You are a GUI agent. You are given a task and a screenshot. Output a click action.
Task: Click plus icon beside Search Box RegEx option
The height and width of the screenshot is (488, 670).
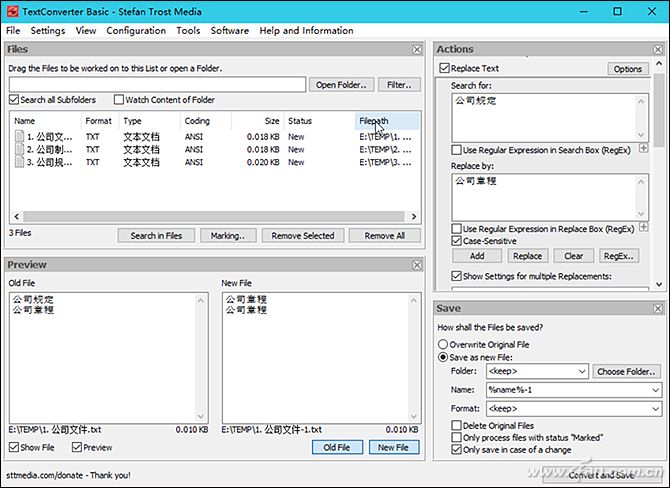coord(643,149)
